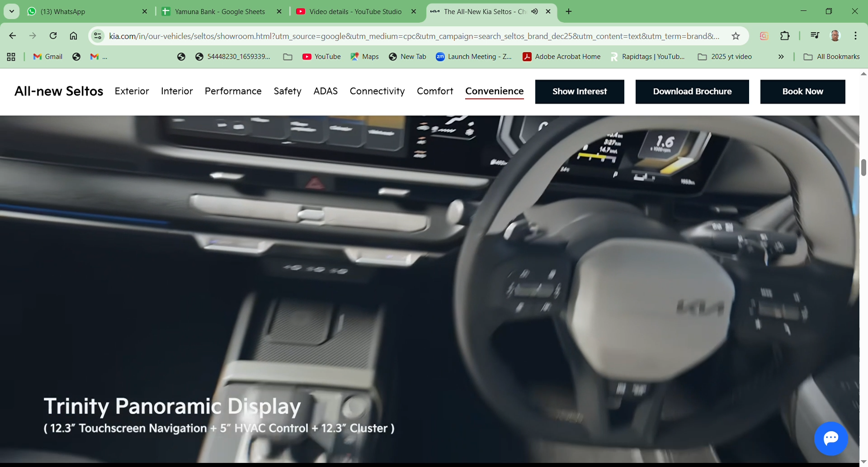
Task: Bookmark this page with the star icon
Action: [736, 36]
